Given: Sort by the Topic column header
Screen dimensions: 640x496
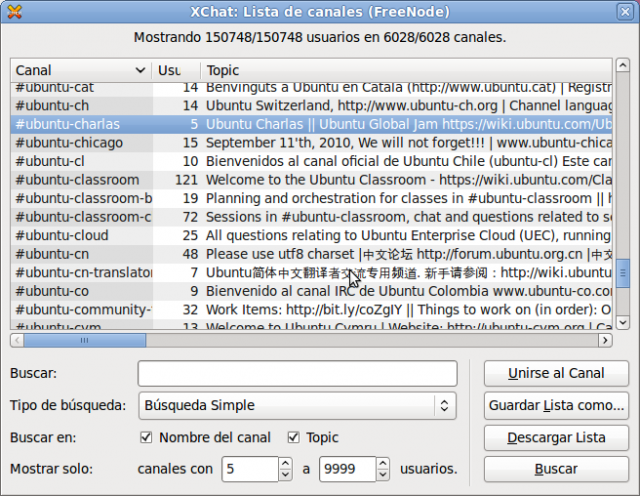Looking at the screenshot, I should (x=407, y=70).
